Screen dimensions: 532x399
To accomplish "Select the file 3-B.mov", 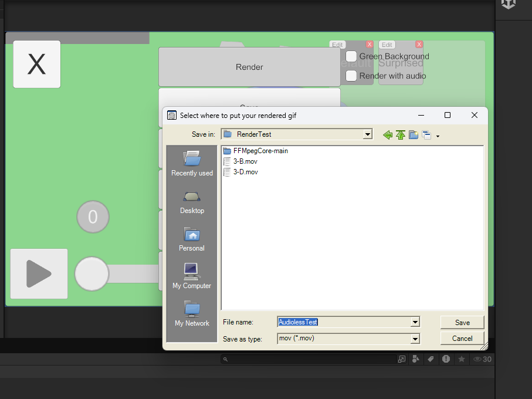I will tap(240, 161).
